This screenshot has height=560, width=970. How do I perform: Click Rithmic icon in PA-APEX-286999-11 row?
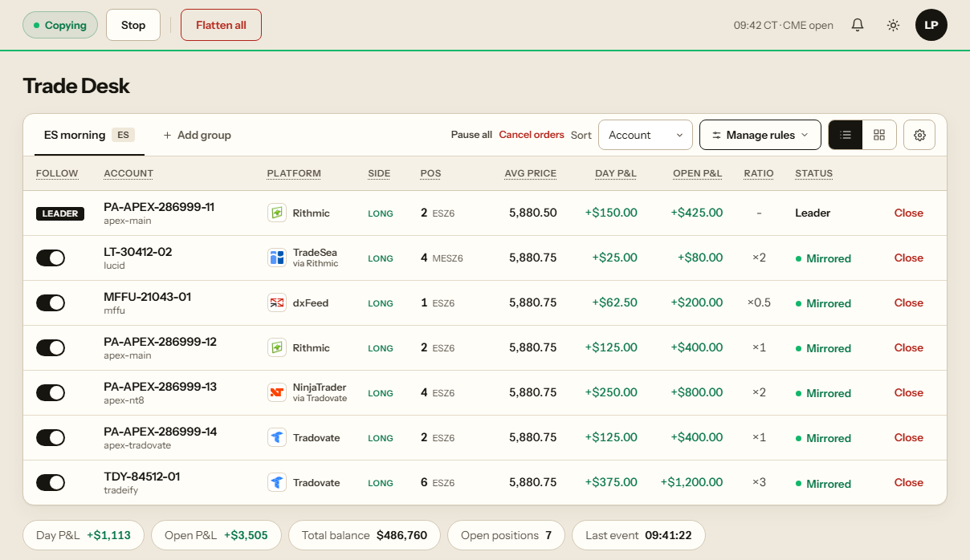click(x=277, y=213)
